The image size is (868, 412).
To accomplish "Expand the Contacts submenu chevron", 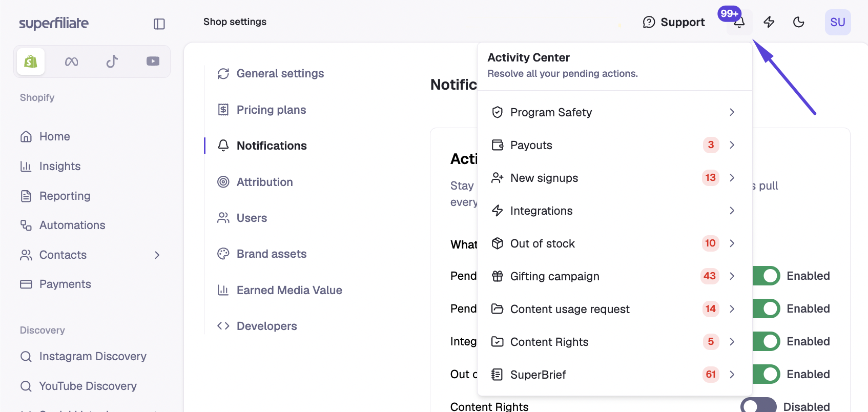I will (157, 255).
